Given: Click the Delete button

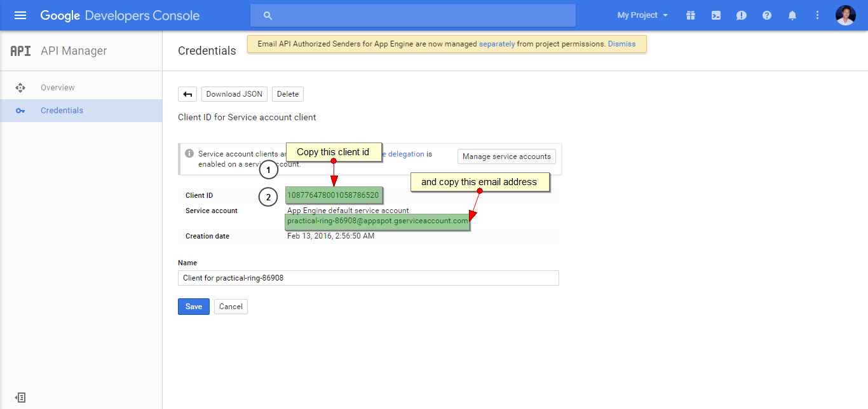Looking at the screenshot, I should tap(288, 94).
